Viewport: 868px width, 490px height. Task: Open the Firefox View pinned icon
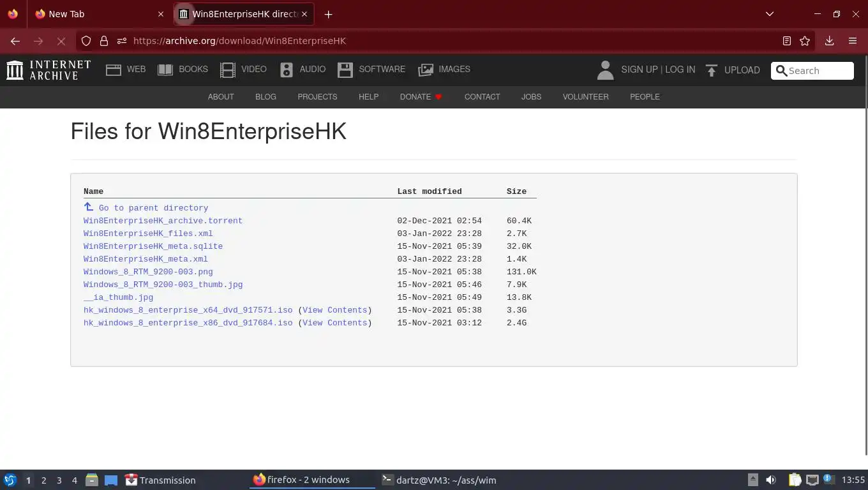(13, 14)
